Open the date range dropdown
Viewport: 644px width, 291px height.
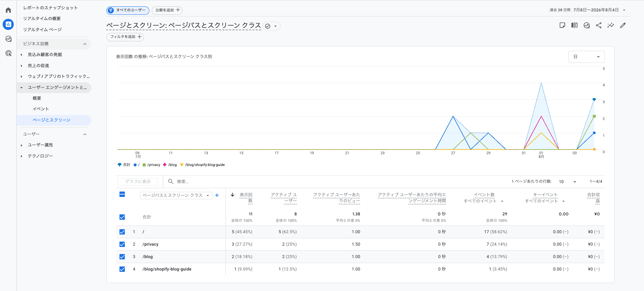pyautogui.click(x=624, y=10)
